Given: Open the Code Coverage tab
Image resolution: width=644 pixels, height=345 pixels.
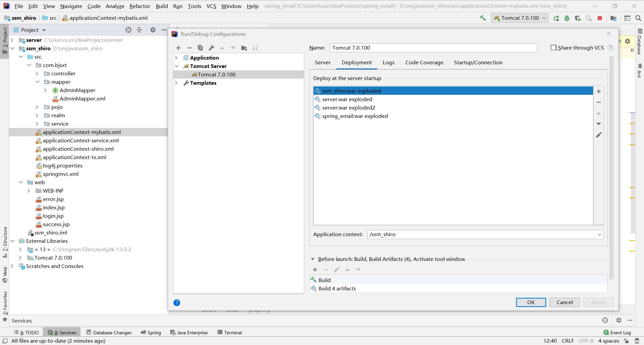Looking at the screenshot, I should (x=424, y=63).
